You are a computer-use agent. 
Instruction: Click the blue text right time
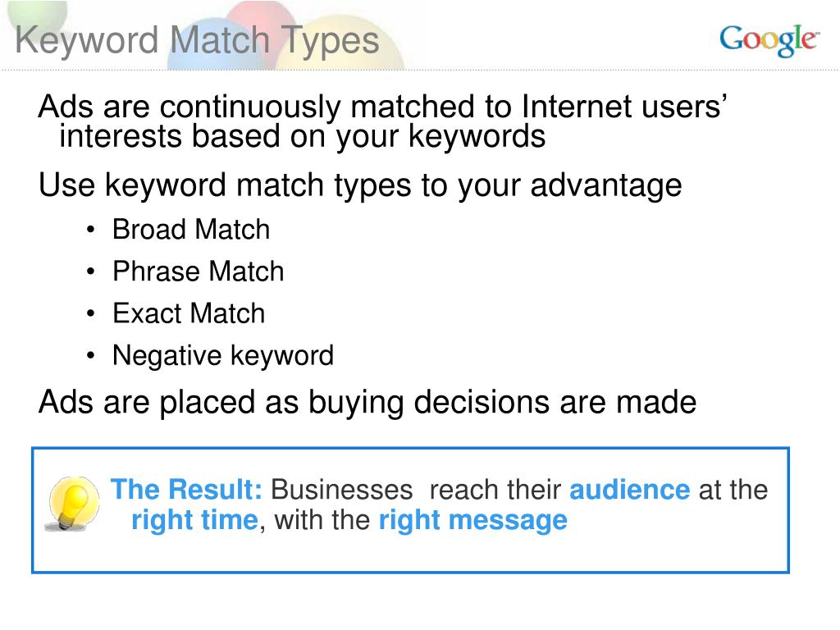tap(195, 521)
